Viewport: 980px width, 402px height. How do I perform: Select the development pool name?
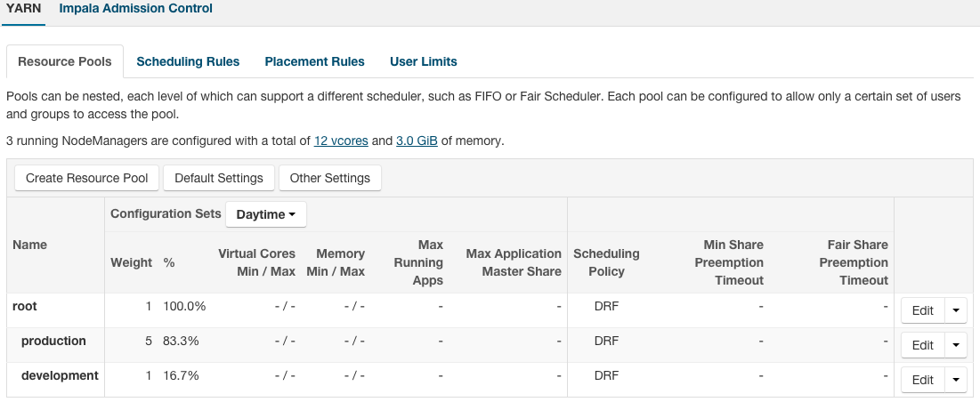(x=60, y=375)
